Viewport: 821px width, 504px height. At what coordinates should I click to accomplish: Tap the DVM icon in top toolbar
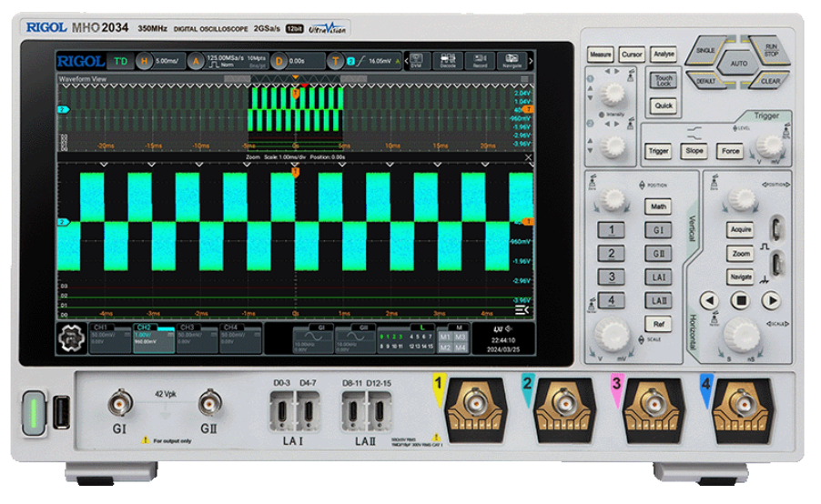click(416, 61)
